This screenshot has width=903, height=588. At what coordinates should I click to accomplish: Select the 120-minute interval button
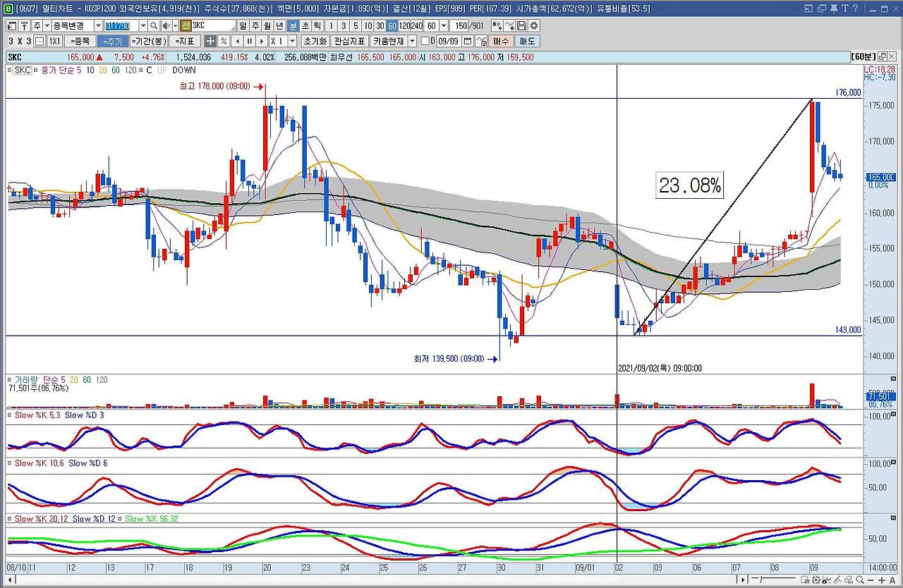tap(403, 25)
